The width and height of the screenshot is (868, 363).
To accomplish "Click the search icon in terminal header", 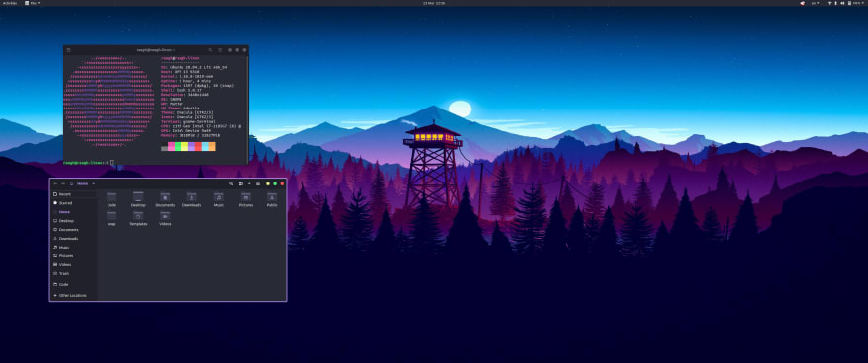I will pyautogui.click(x=210, y=50).
